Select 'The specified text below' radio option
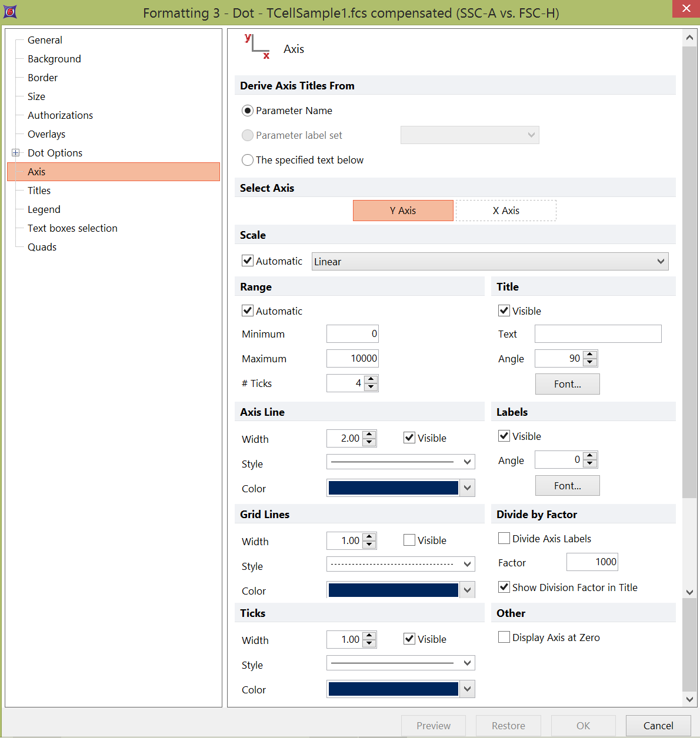700x741 pixels. click(248, 160)
